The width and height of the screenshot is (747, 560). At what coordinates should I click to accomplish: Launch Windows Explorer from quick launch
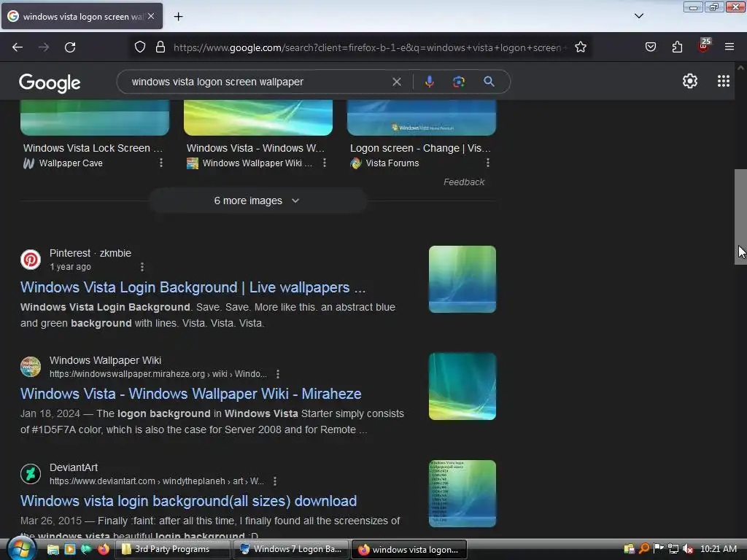(x=53, y=550)
